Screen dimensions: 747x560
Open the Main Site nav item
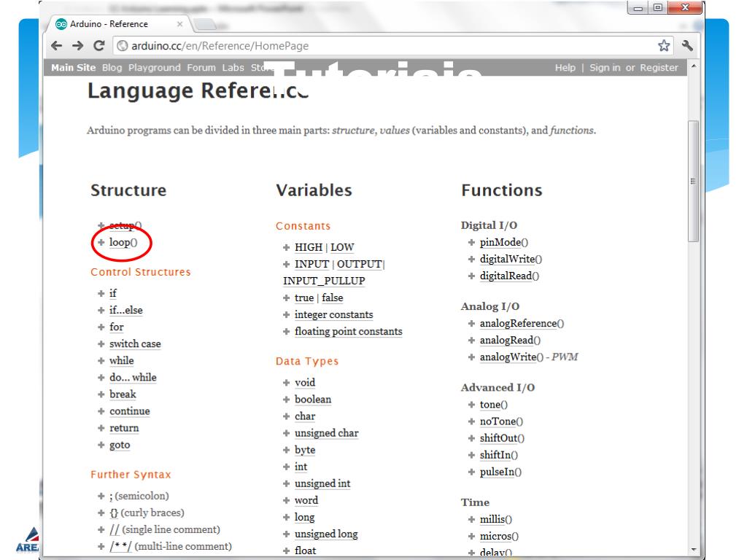(x=74, y=68)
